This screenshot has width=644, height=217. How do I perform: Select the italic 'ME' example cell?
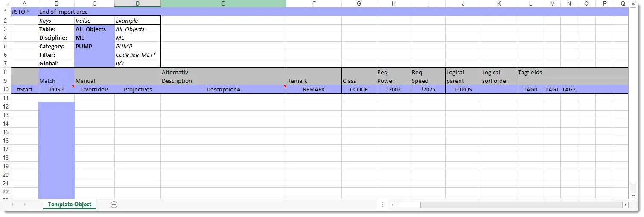(x=137, y=38)
